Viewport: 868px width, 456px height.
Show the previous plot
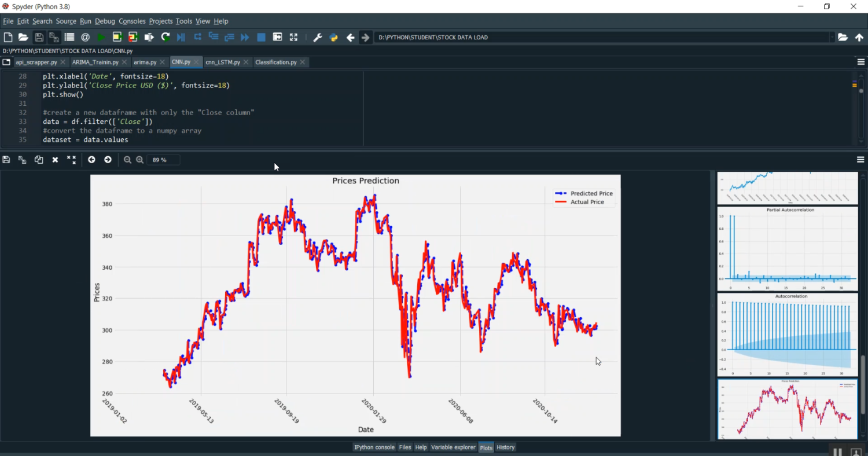(x=91, y=160)
